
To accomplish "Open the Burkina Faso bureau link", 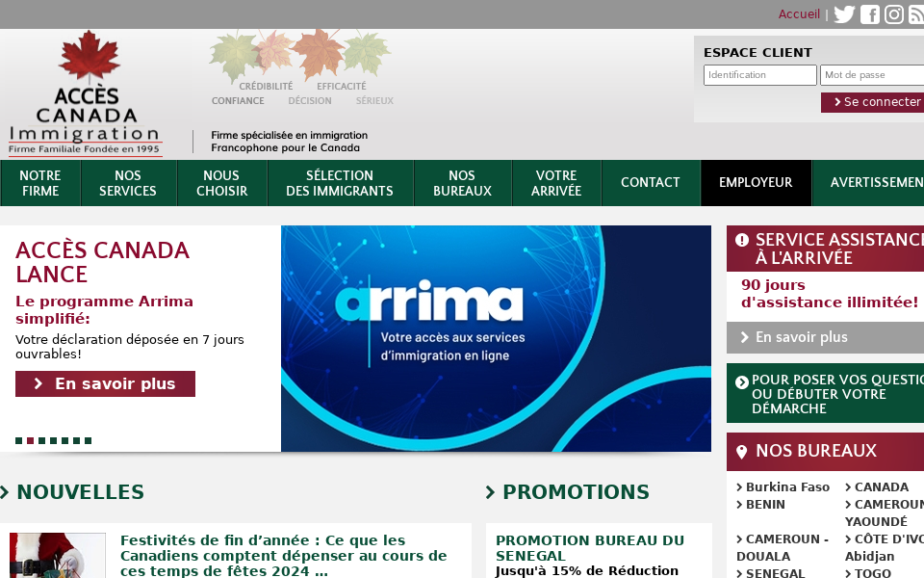I will point(785,486).
